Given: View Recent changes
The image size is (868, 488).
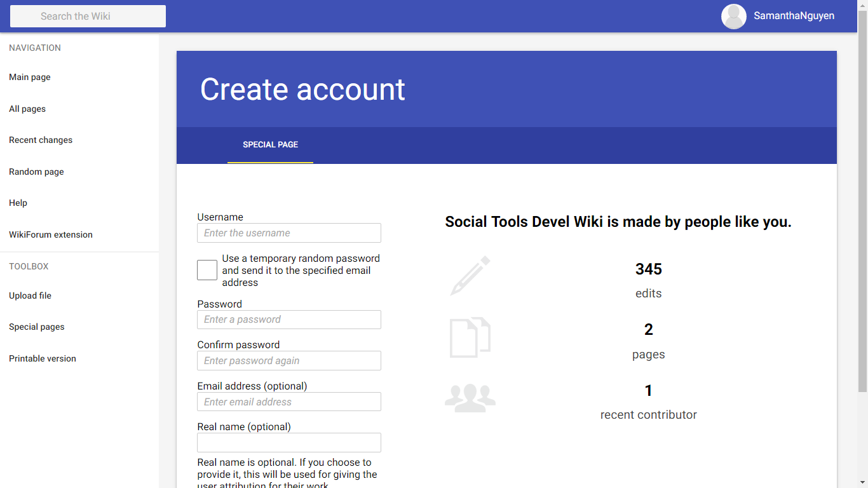Looking at the screenshot, I should click(x=41, y=140).
